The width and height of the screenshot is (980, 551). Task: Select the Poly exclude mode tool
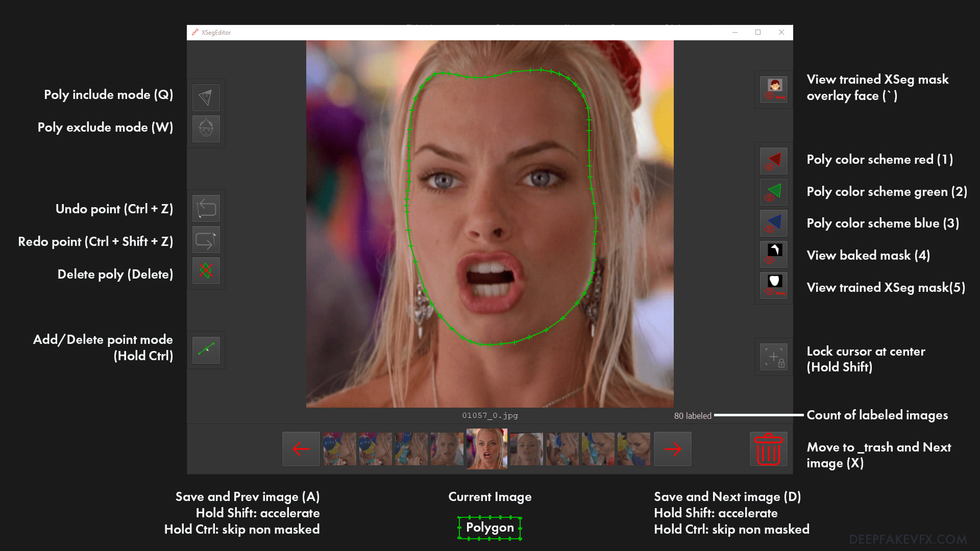(x=206, y=129)
